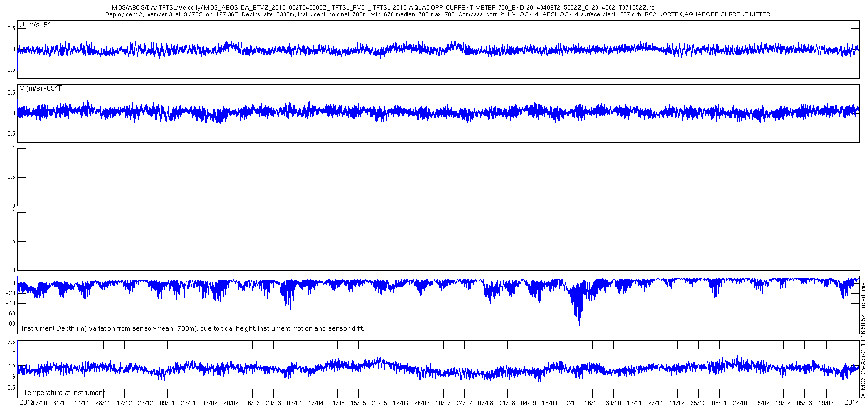Image resolution: width=868 pixels, height=410 pixels.
Task: Click the 17/10 date tick label
Action: coord(40,403)
